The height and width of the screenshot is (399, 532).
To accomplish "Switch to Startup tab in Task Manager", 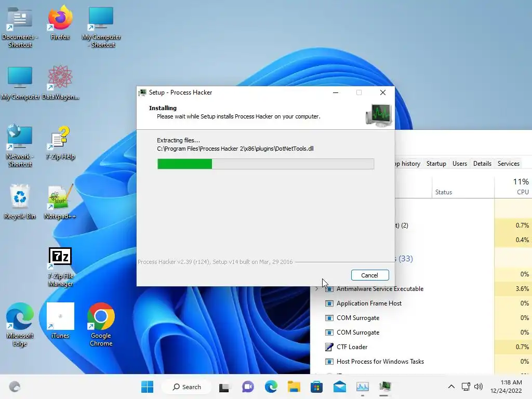I will pos(436,164).
